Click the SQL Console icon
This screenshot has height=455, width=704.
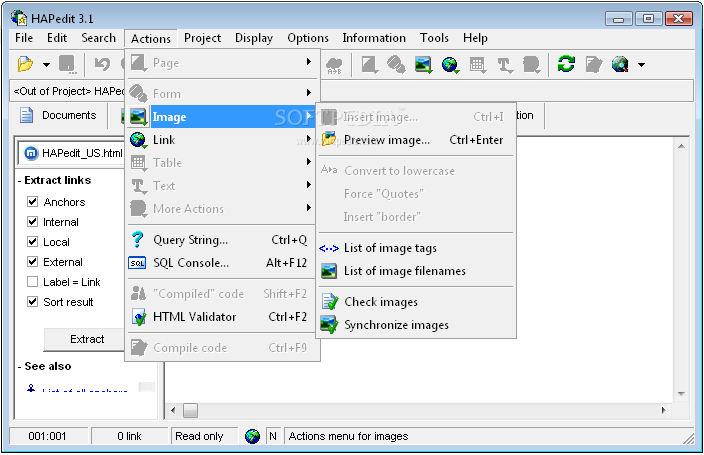[x=137, y=263]
